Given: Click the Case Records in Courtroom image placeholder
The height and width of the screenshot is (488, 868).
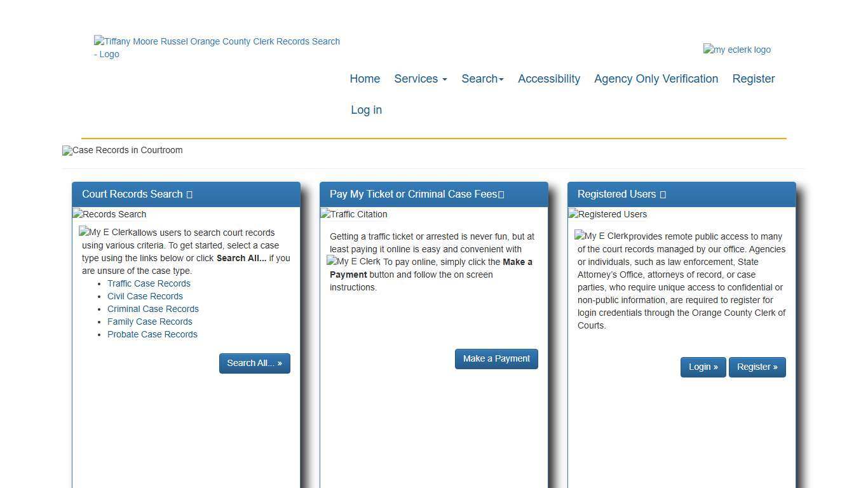Looking at the screenshot, I should (x=122, y=151).
